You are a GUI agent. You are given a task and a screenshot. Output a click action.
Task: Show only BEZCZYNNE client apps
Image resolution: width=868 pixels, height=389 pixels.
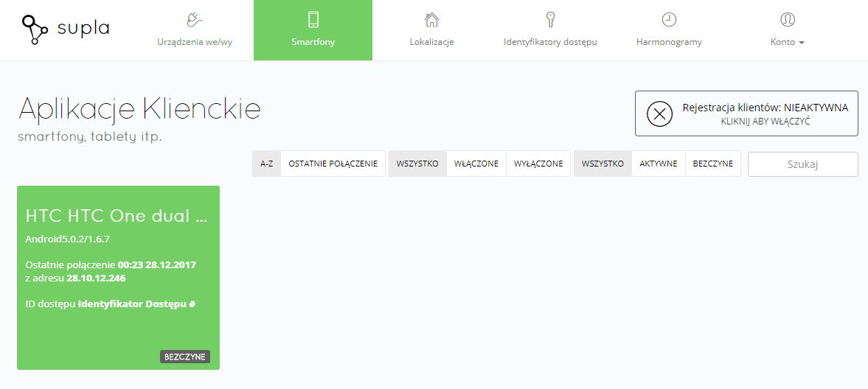[712, 164]
